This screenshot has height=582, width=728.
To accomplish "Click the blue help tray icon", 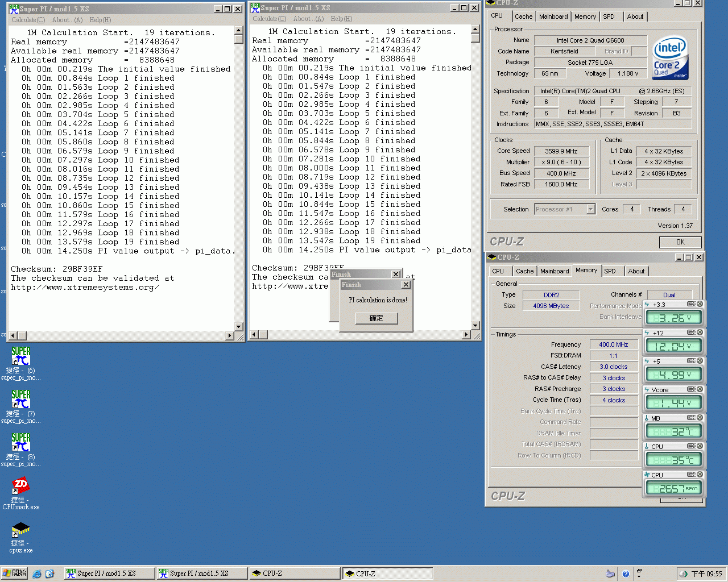I will [626, 574].
